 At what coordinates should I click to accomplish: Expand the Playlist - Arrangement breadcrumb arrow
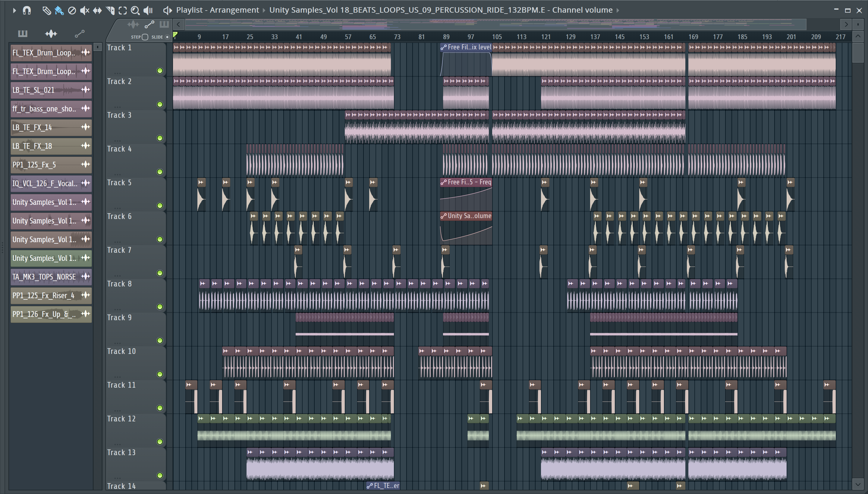pyautogui.click(x=264, y=11)
